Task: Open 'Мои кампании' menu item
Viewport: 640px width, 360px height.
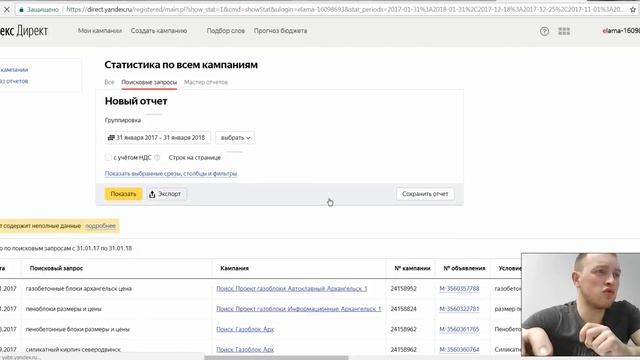Action: coord(100,31)
